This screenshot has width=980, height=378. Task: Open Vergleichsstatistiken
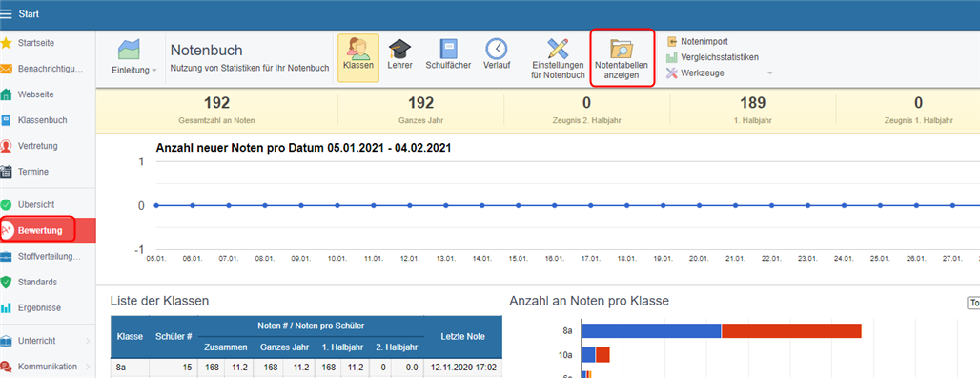coord(712,57)
